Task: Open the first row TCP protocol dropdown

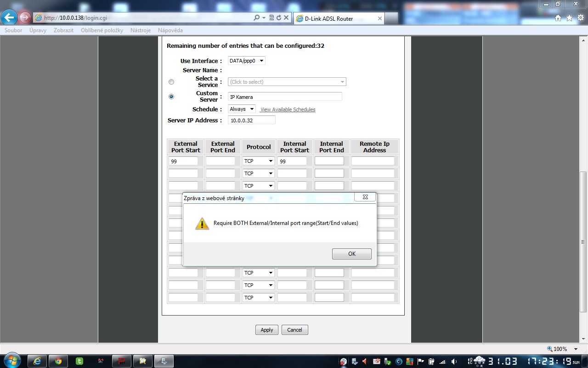Action: pos(259,161)
